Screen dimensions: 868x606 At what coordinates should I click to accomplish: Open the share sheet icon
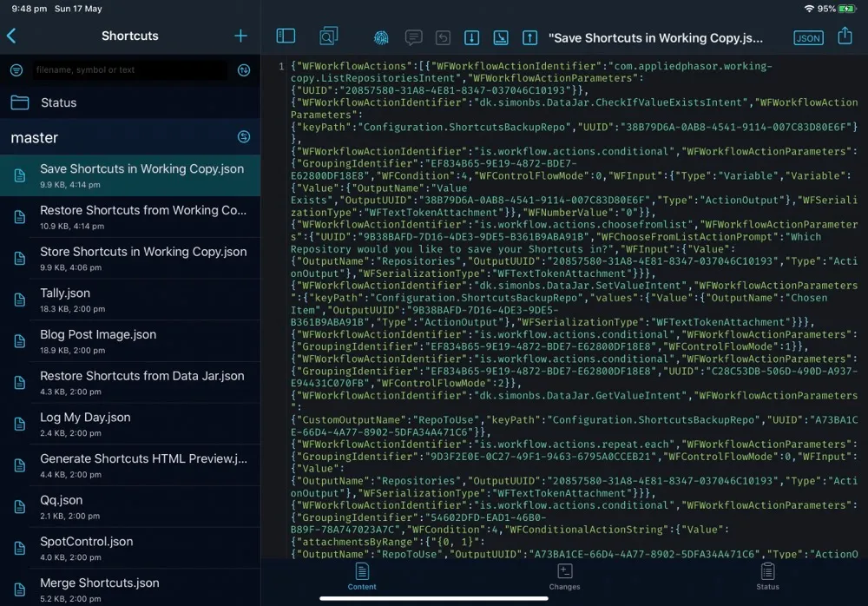point(845,36)
